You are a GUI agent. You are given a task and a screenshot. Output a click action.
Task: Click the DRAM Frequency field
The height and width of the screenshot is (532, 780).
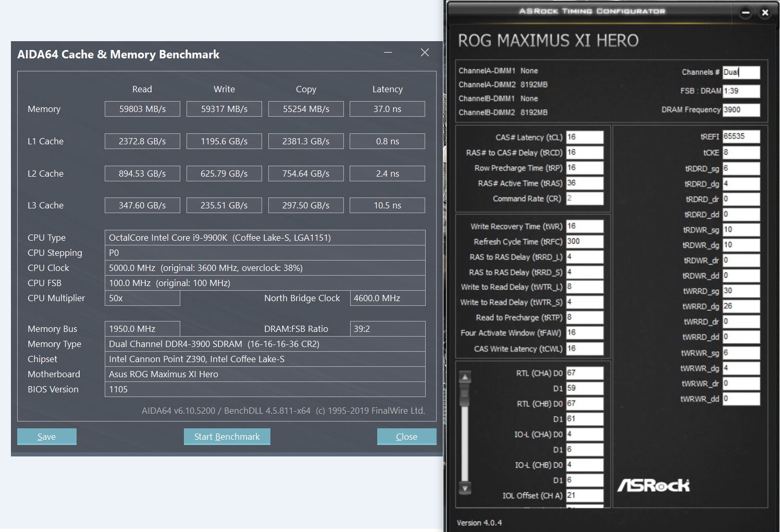click(x=741, y=110)
